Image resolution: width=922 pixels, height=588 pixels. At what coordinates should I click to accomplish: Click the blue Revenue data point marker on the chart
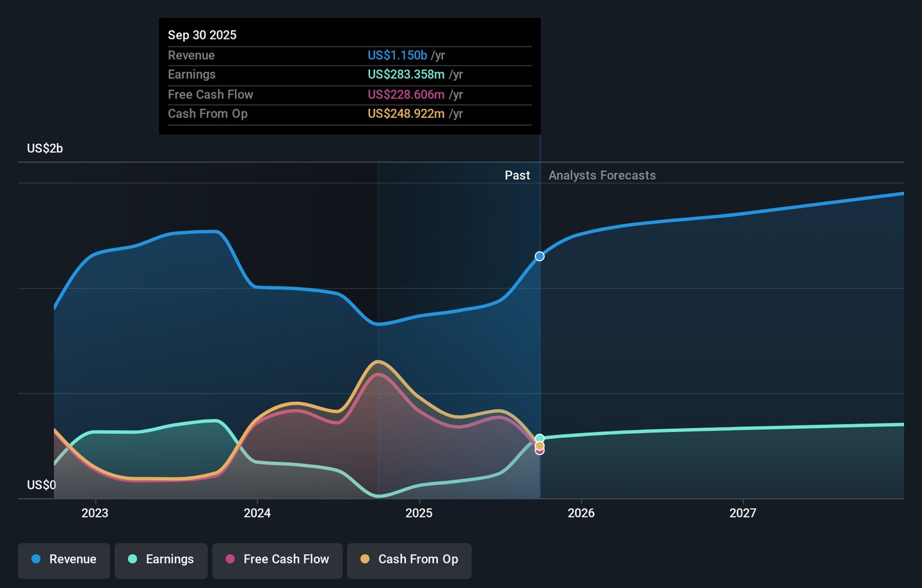(x=540, y=257)
